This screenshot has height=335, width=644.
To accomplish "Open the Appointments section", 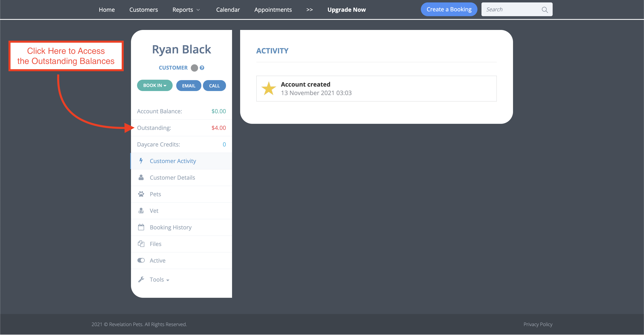I will (273, 10).
